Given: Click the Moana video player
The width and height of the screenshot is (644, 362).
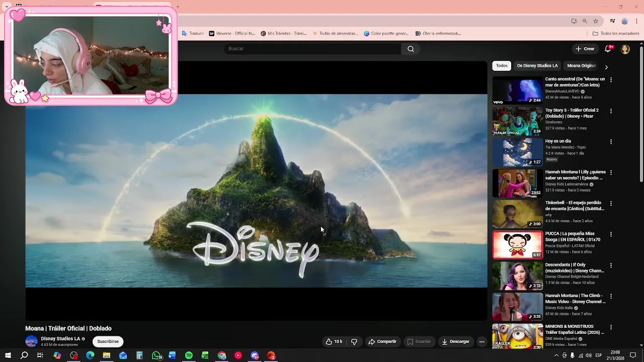Looking at the screenshot, I should pos(256,191).
